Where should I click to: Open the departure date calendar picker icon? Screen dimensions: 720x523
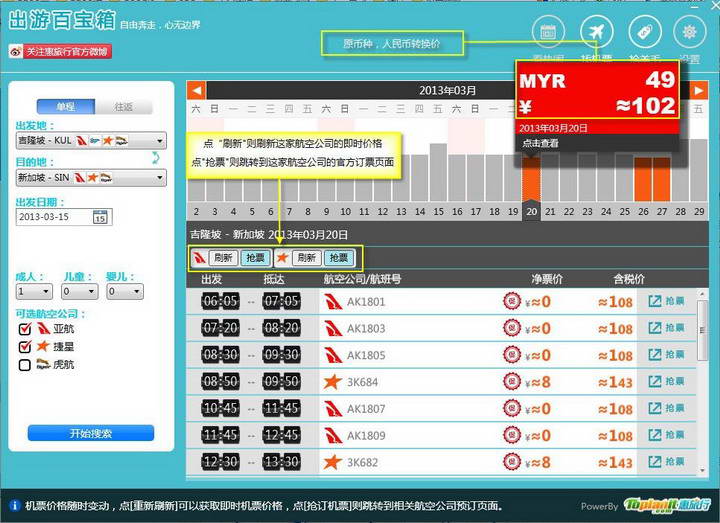[x=100, y=217]
